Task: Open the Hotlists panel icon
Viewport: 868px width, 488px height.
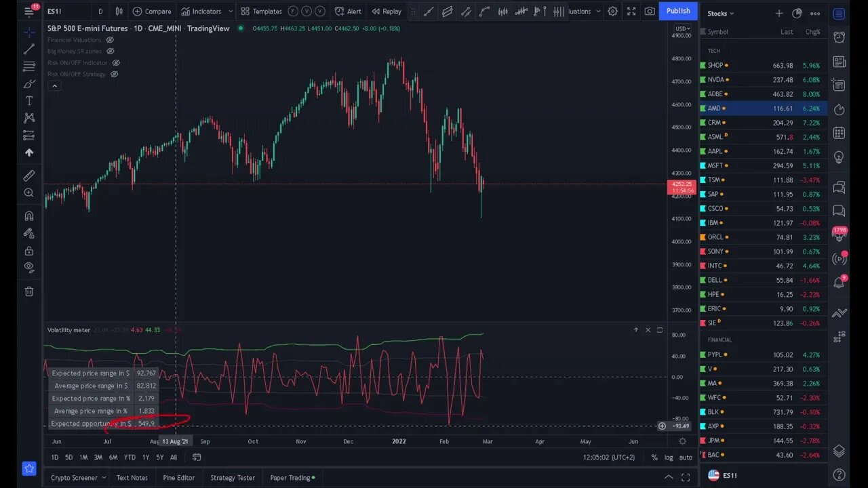Action: (840, 109)
